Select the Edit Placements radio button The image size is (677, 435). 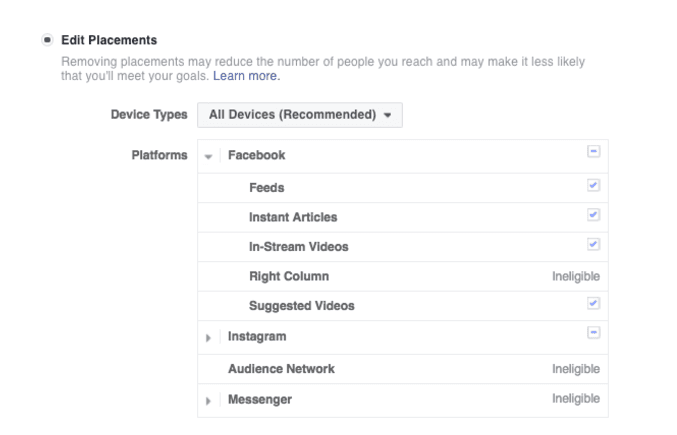tap(47, 40)
